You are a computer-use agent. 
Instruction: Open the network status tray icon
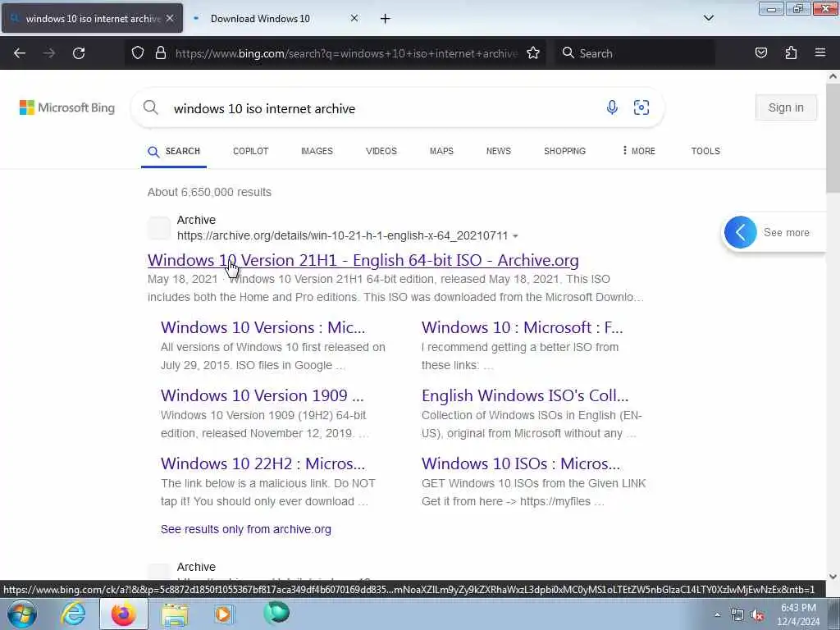(x=737, y=615)
